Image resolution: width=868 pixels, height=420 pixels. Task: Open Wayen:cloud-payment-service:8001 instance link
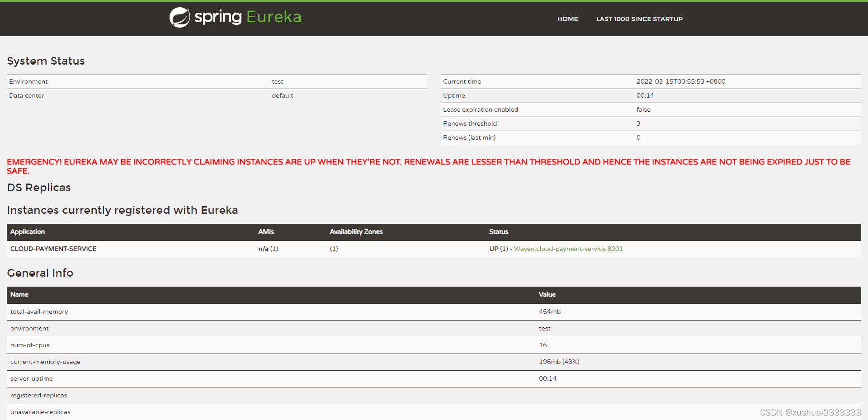(x=568, y=249)
